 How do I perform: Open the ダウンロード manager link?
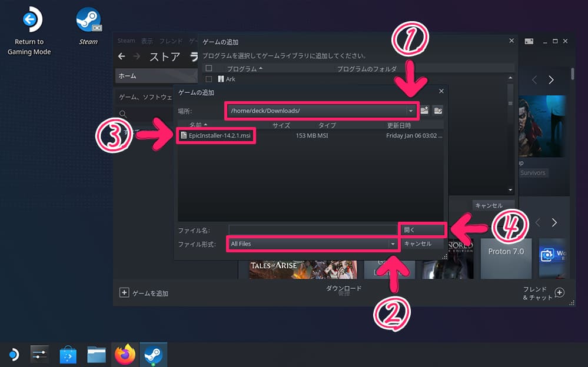pos(344,288)
